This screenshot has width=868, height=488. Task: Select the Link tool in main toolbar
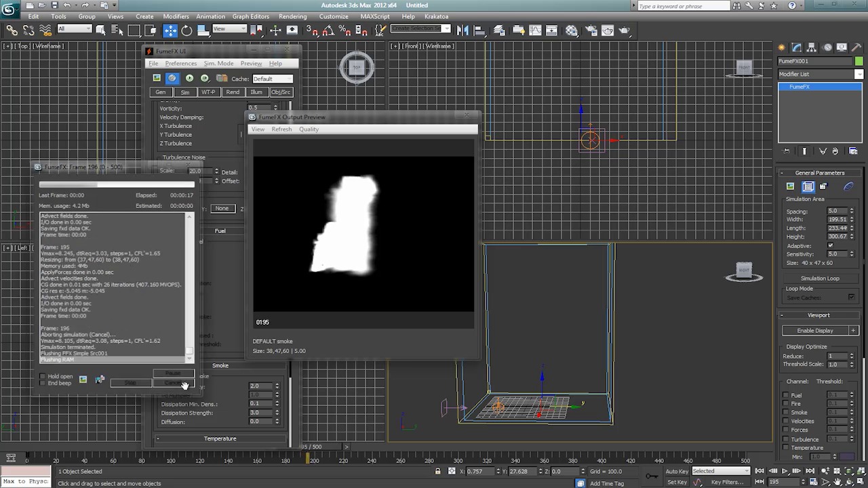(12, 30)
